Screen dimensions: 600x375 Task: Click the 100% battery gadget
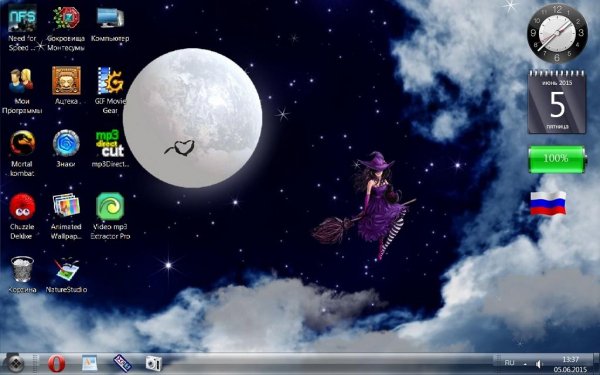[x=557, y=159]
